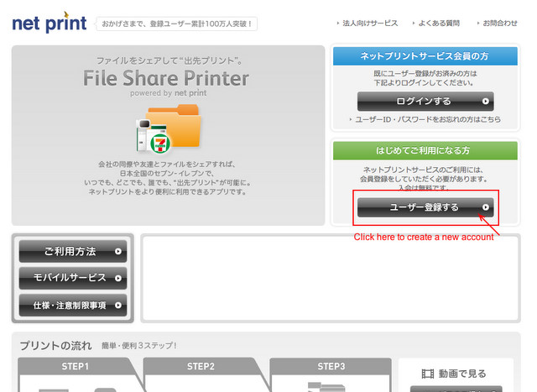Viewport: 537px width, 392px height.
Task: Click 'powered by net print' text
Action: [168, 93]
